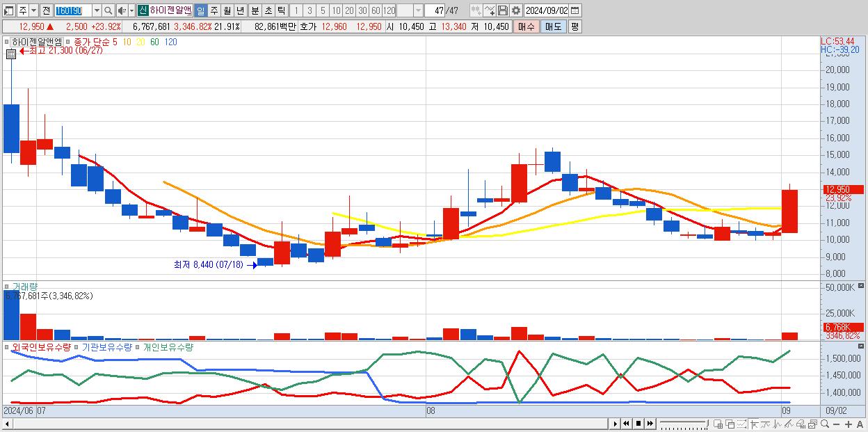Select the 틱 tick period tab

281,10
